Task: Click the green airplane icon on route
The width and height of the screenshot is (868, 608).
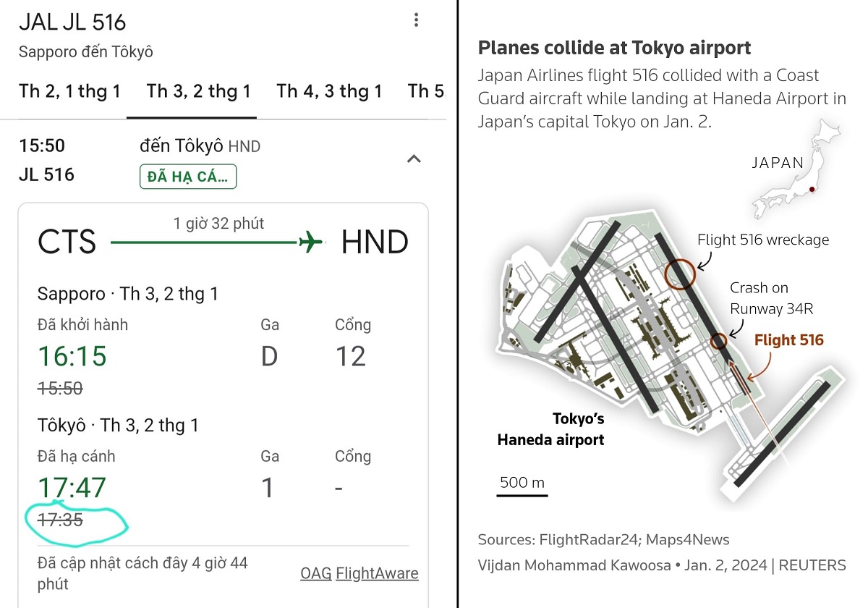Action: [311, 242]
